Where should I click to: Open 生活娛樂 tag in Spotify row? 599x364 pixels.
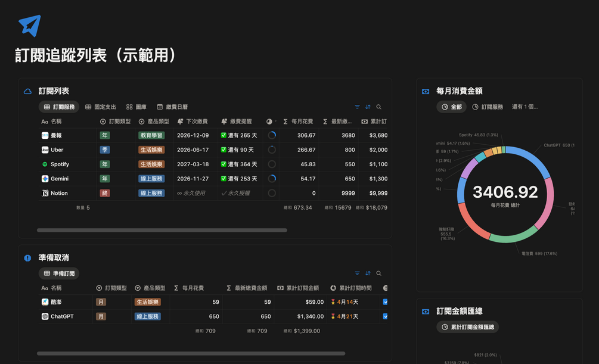pos(151,164)
